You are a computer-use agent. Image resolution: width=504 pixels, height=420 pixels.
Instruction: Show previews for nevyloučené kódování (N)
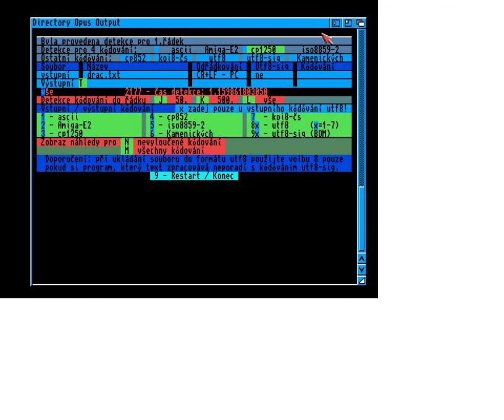[x=127, y=142]
